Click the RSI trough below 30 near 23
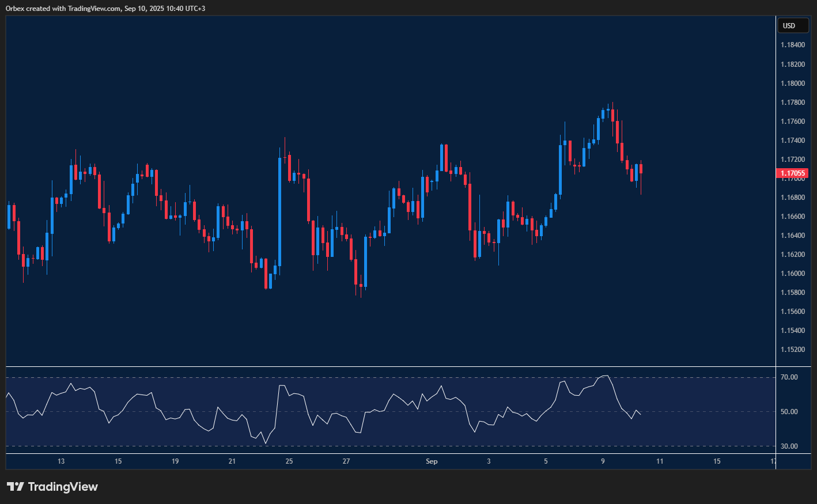Viewport: 817px width, 504px height. [x=266, y=442]
